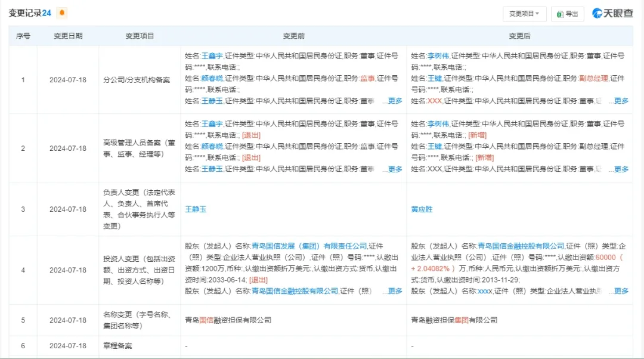Open 青岛国信金融控股有限公司 link in row 4 变更前
The height and width of the screenshot is (359, 644).
295,291
